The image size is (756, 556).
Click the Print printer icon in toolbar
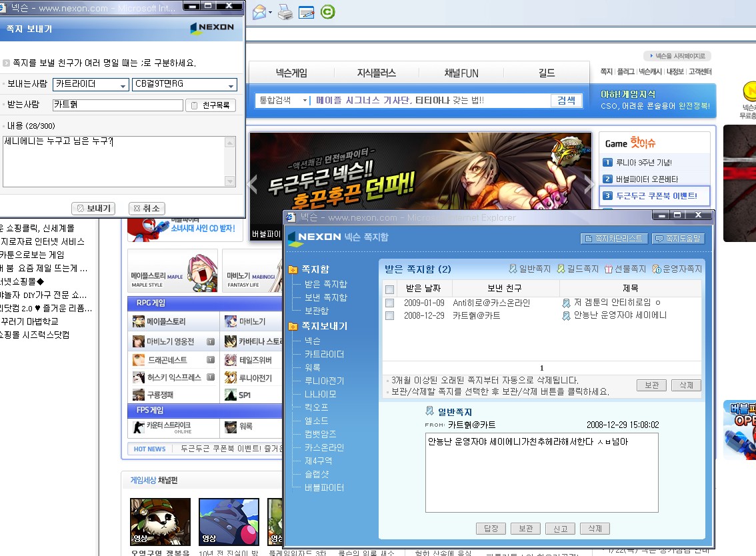(x=285, y=12)
